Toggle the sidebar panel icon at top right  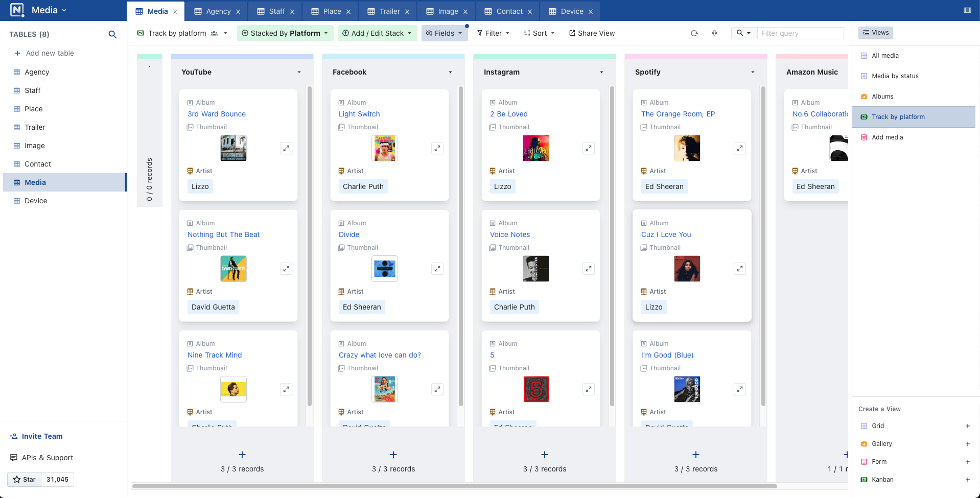pos(967,10)
